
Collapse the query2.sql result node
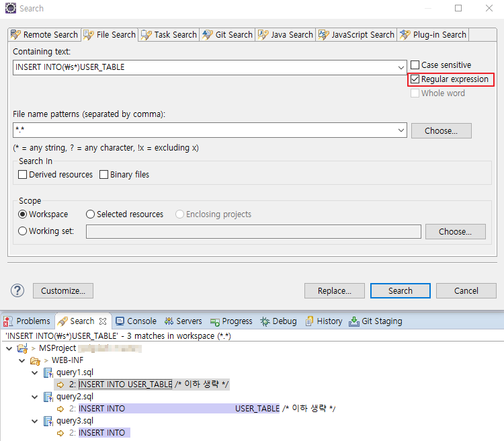[35, 397]
